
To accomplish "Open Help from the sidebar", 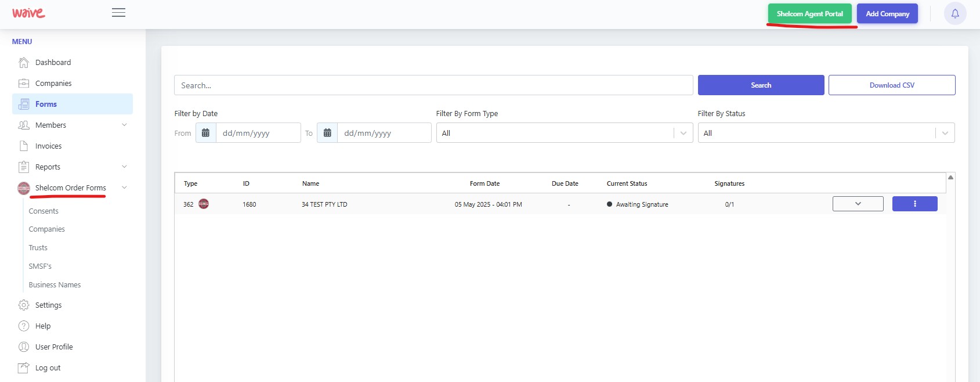I will [x=43, y=326].
